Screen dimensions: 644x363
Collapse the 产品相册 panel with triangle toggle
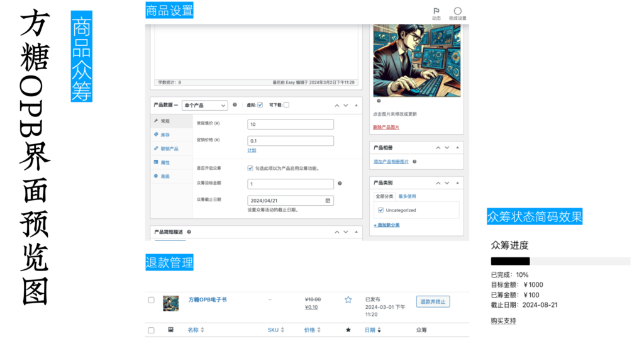tap(458, 148)
